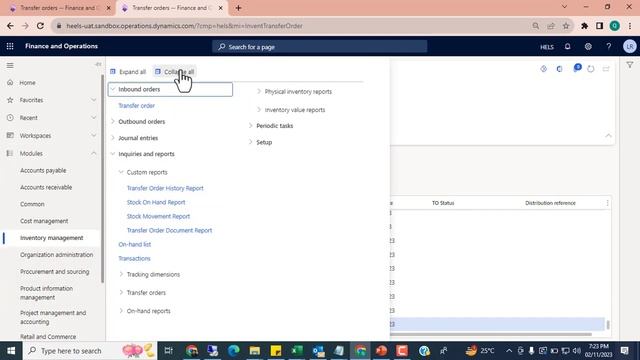Image resolution: width=640 pixels, height=360 pixels.
Task: Expand the Journal entries group
Action: (113, 138)
